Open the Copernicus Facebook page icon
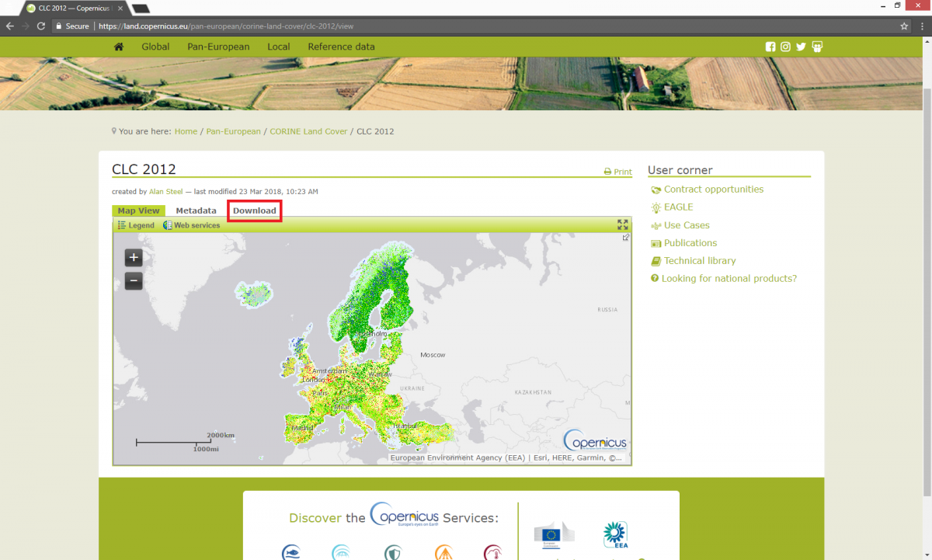Viewport: 932px width, 560px height. 770,47
